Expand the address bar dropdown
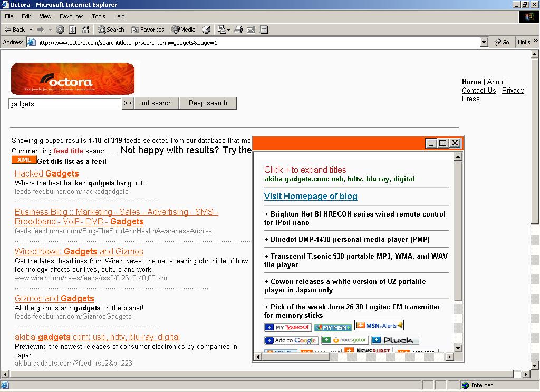540x392 pixels. click(484, 42)
